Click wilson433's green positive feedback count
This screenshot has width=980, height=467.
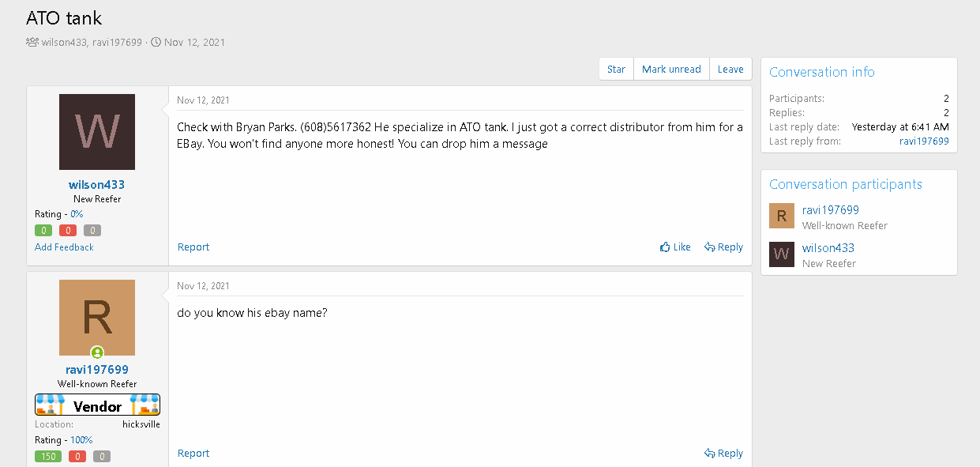point(43,231)
